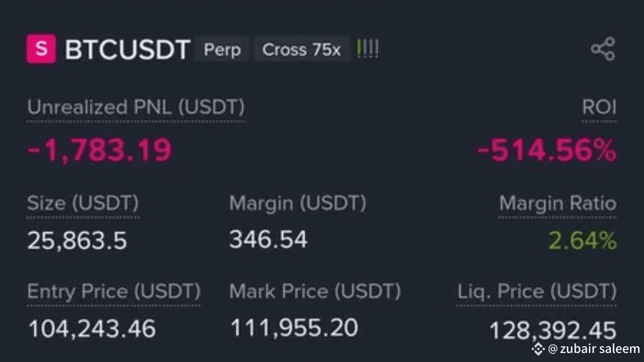This screenshot has width=644, height=362.
Task: Tap the ROI label
Action: [x=599, y=107]
